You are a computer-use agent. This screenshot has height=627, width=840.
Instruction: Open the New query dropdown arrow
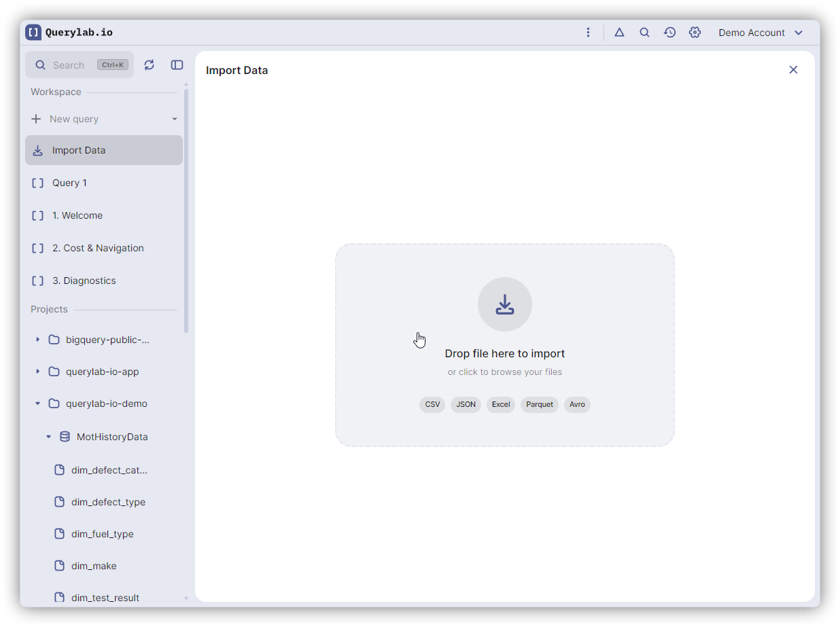click(175, 119)
